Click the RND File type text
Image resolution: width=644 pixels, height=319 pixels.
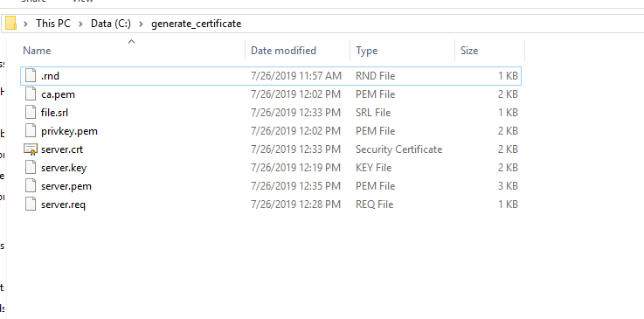[x=375, y=76]
